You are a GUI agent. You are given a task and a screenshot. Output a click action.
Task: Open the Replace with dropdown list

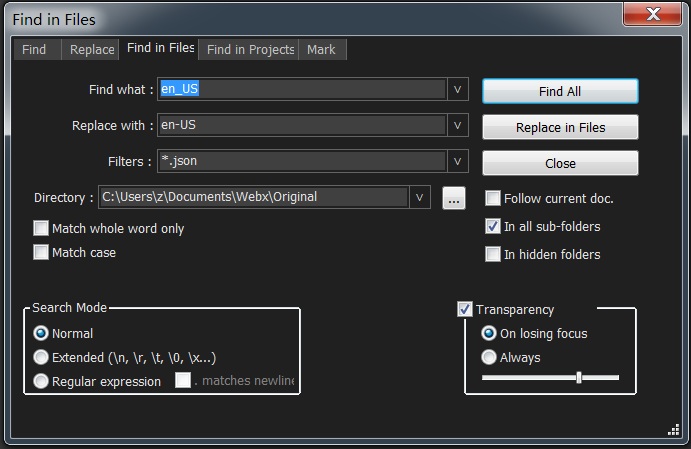point(458,126)
